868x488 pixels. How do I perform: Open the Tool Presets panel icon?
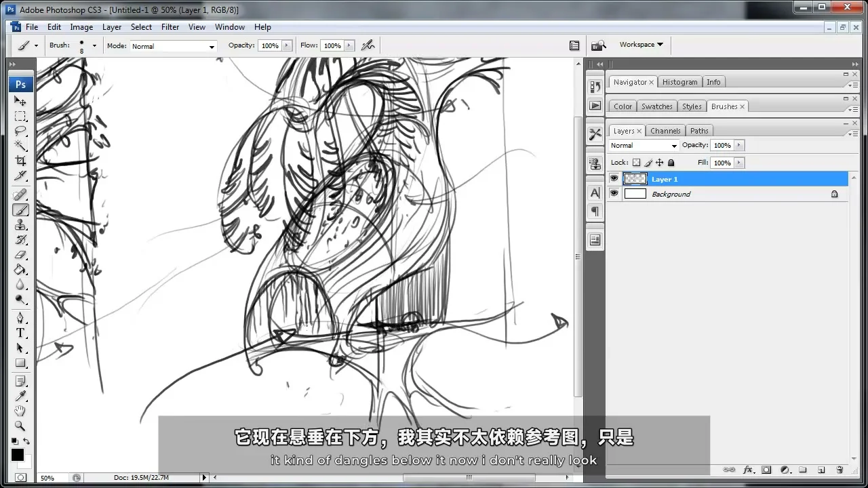point(595,134)
